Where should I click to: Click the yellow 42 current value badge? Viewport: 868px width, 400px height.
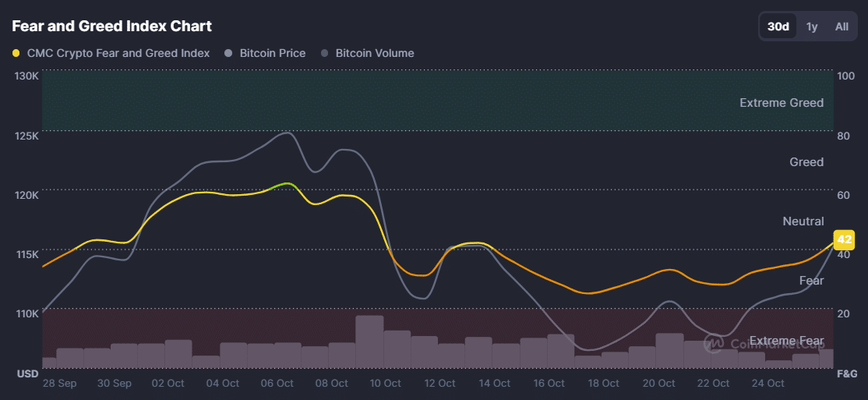(x=844, y=239)
